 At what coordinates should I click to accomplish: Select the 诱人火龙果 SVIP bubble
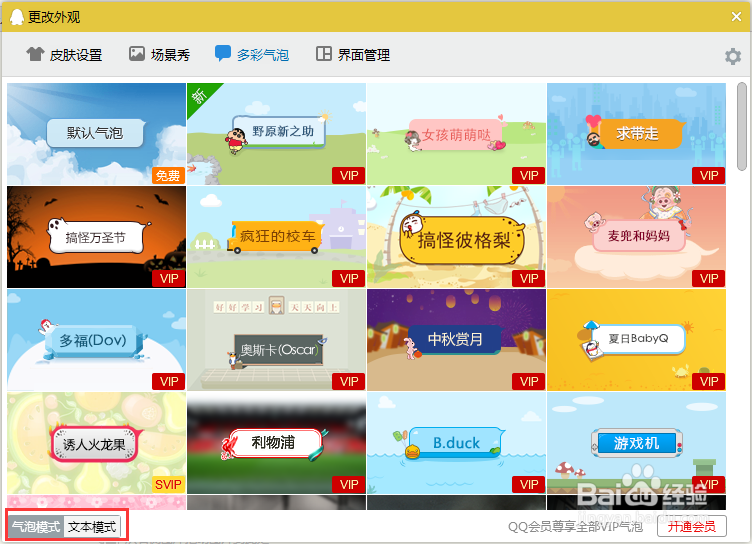(96, 443)
